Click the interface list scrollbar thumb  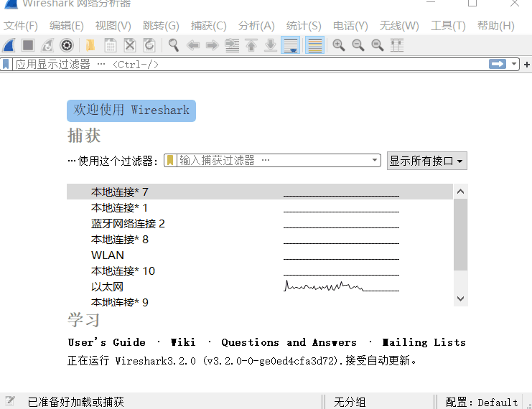[460, 235]
